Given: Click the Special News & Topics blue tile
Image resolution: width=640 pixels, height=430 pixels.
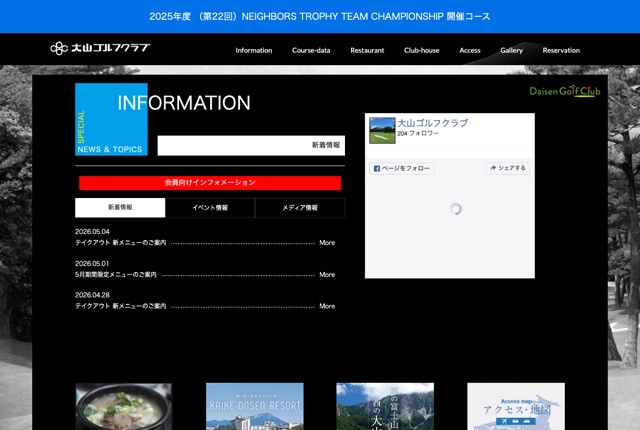Looking at the screenshot, I should click(x=111, y=119).
